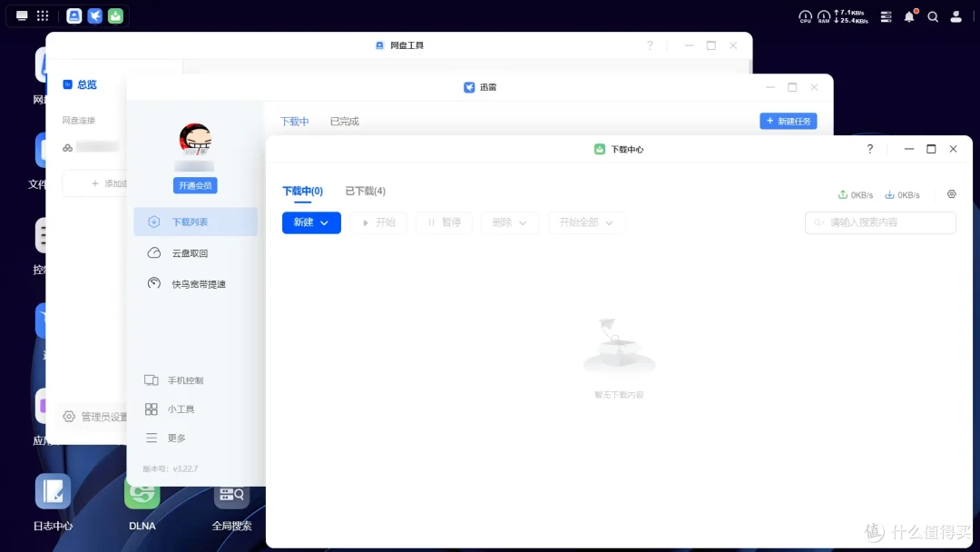Screen dimensions: 980x552
Task: Switch to 迅雷 已完成 tab
Action: point(345,122)
